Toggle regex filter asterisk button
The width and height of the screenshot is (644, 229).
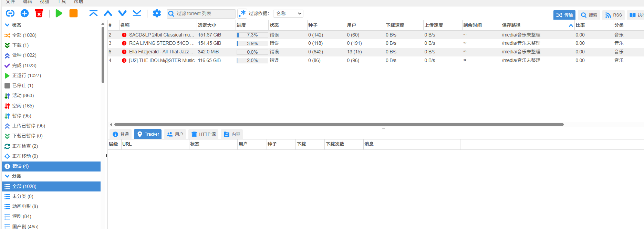tap(242, 13)
